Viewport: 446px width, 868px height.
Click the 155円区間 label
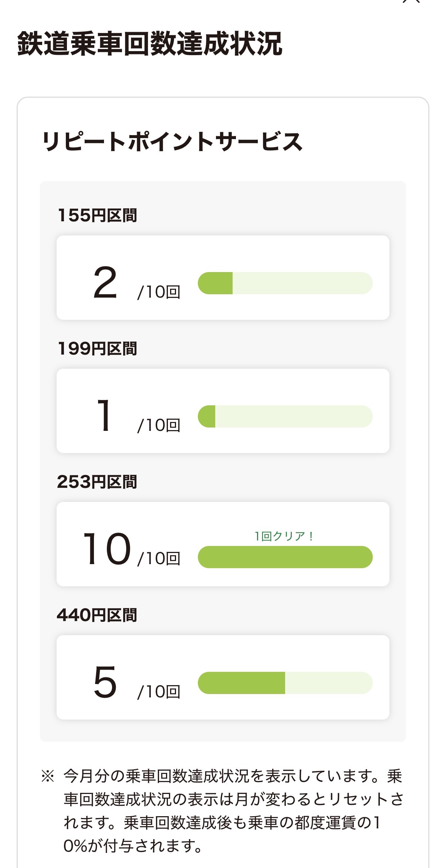(98, 215)
